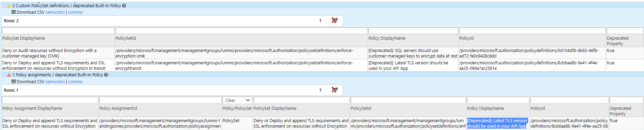Focus the PolicySet DisplayName filter in assignments table
644x130 pixels.
(x=301, y=100)
